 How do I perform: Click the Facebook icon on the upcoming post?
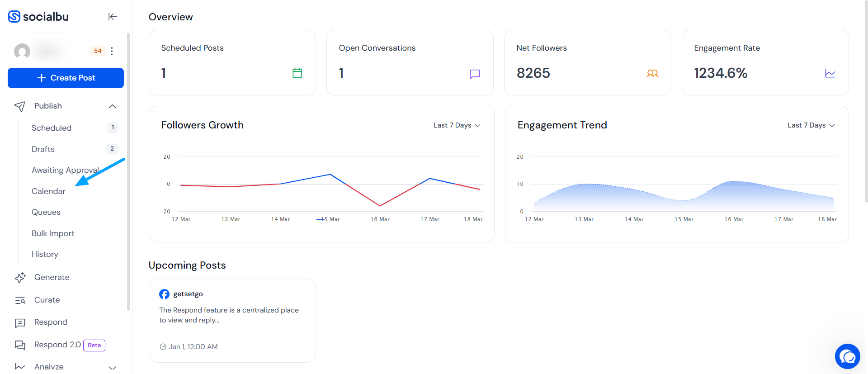click(x=164, y=294)
